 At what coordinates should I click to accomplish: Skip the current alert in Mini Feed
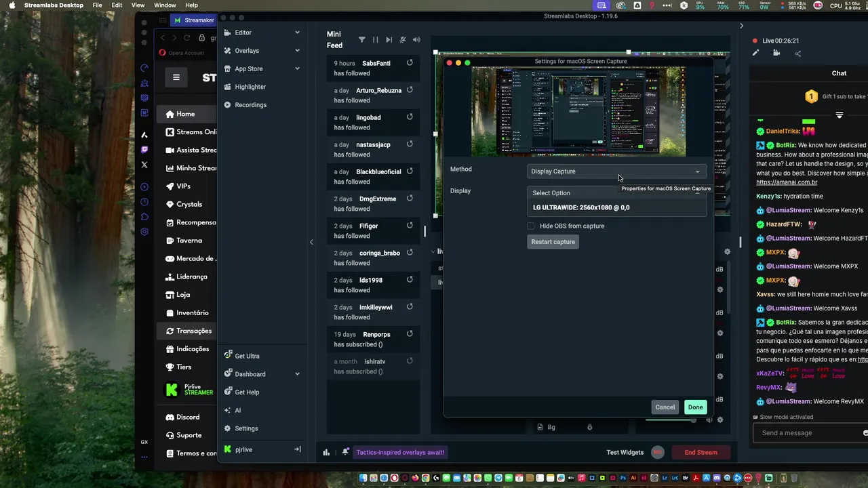point(389,40)
